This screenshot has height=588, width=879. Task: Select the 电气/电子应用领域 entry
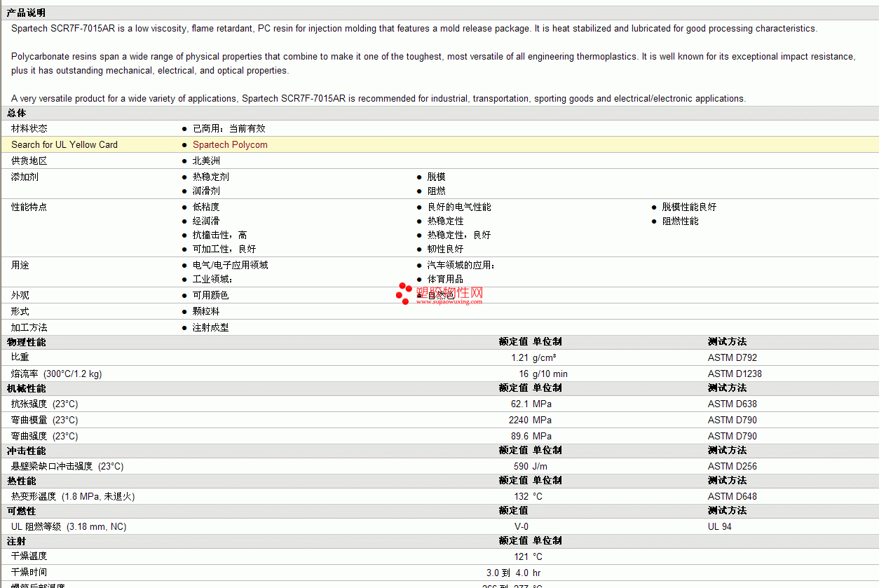(231, 265)
